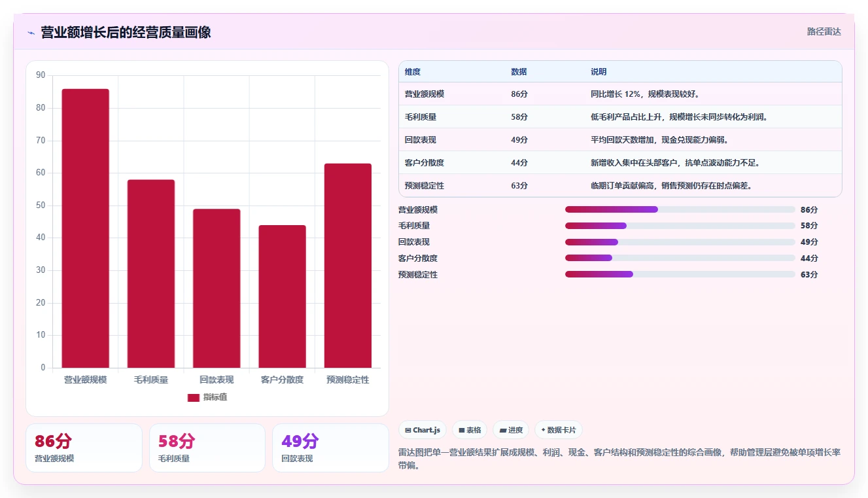Open the 49分 回款表现 data card
868x498 pixels.
pyautogui.click(x=330, y=448)
